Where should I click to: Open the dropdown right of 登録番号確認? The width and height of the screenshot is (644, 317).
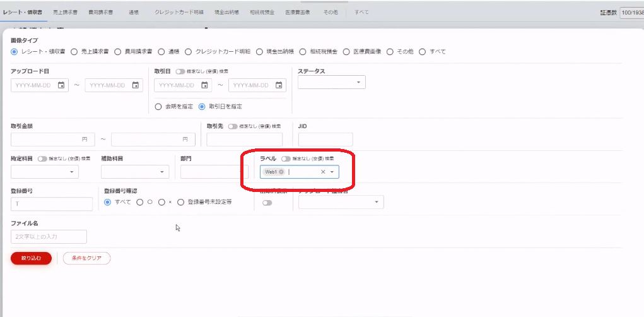341,202
